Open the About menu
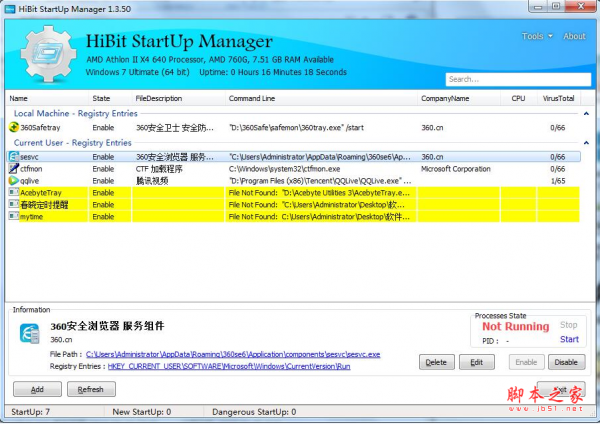This screenshot has width=600, height=424. pos(574,36)
